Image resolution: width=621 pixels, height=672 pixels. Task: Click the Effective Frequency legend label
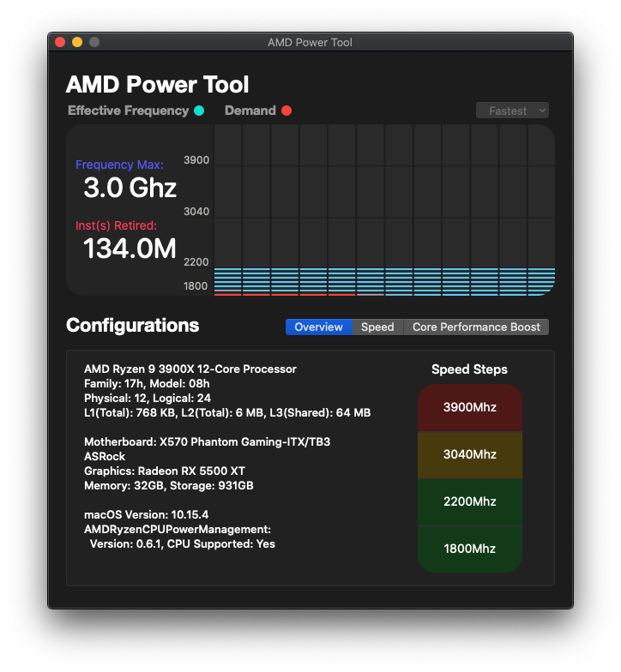point(128,111)
